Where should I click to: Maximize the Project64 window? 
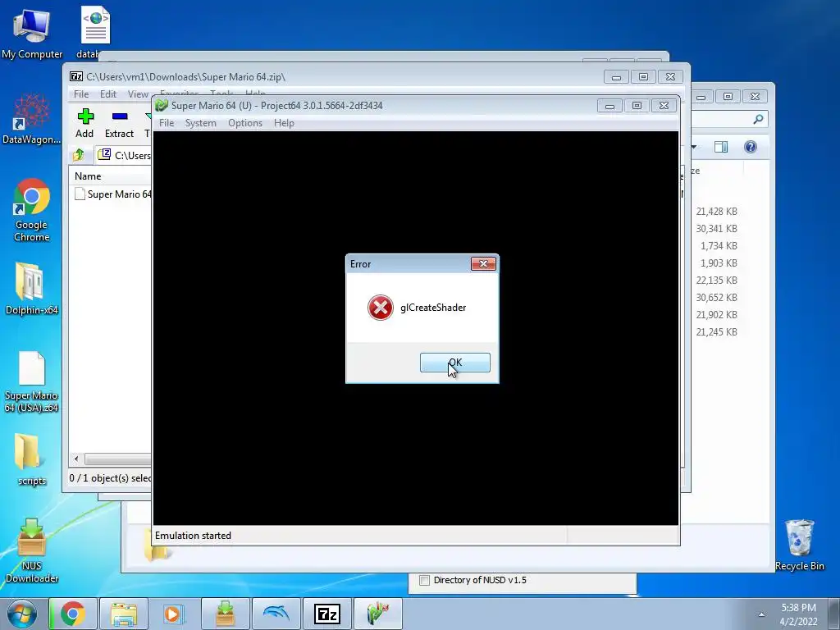[637, 106]
